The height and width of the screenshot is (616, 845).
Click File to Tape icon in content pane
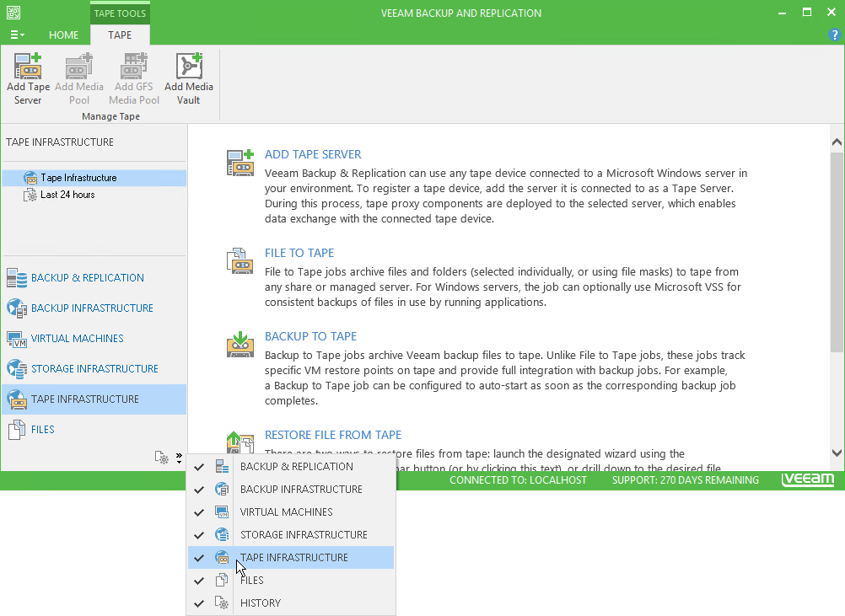pyautogui.click(x=240, y=260)
